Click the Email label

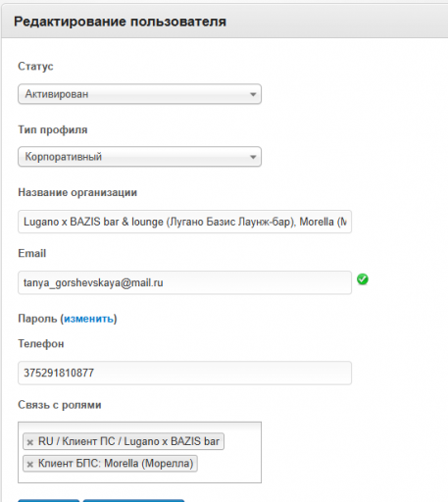click(32, 253)
